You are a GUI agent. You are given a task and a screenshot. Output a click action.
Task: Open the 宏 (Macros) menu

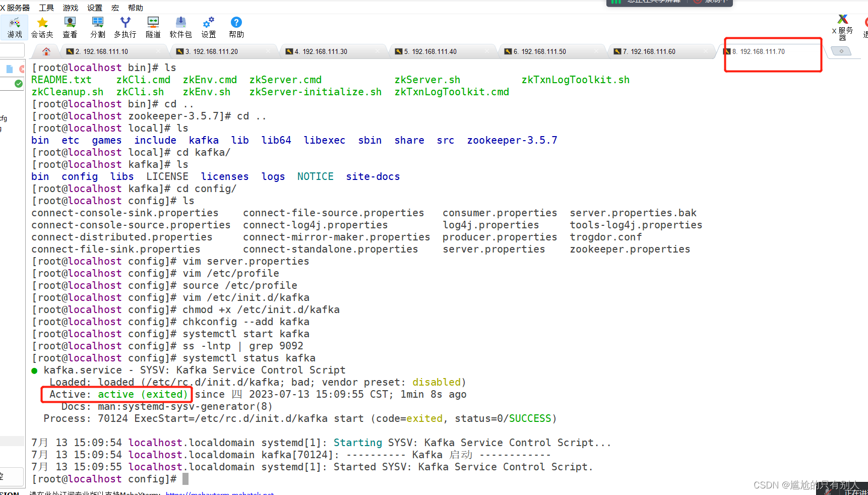tap(115, 8)
